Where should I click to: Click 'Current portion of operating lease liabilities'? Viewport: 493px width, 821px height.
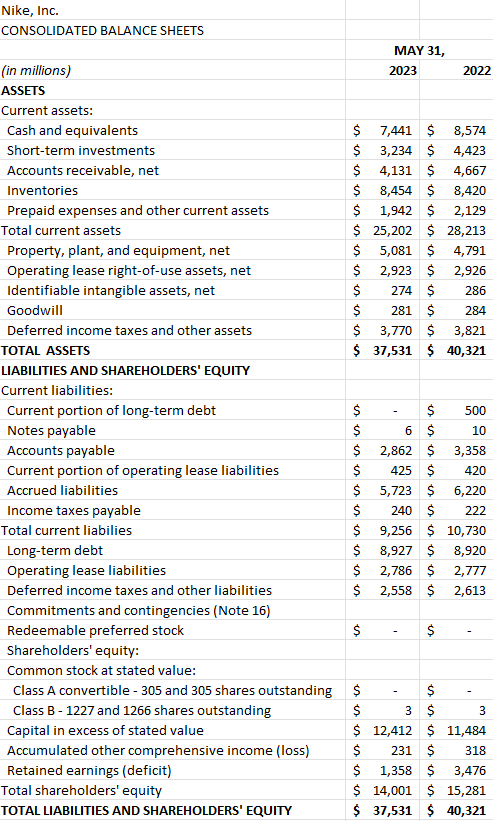point(143,470)
